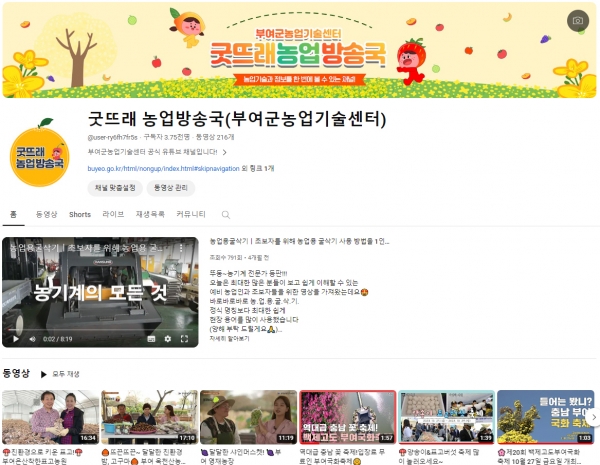Click the camera icon on the banner
This screenshot has width=600, height=465.
pyautogui.click(x=576, y=20)
